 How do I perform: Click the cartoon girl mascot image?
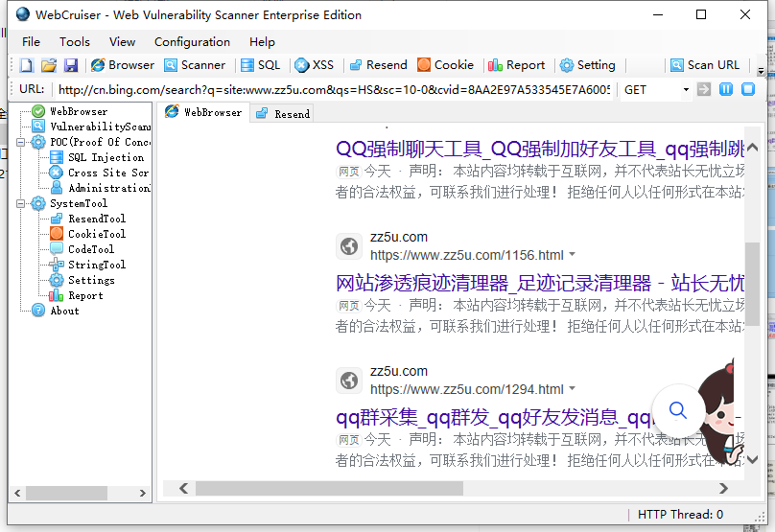tap(719, 413)
